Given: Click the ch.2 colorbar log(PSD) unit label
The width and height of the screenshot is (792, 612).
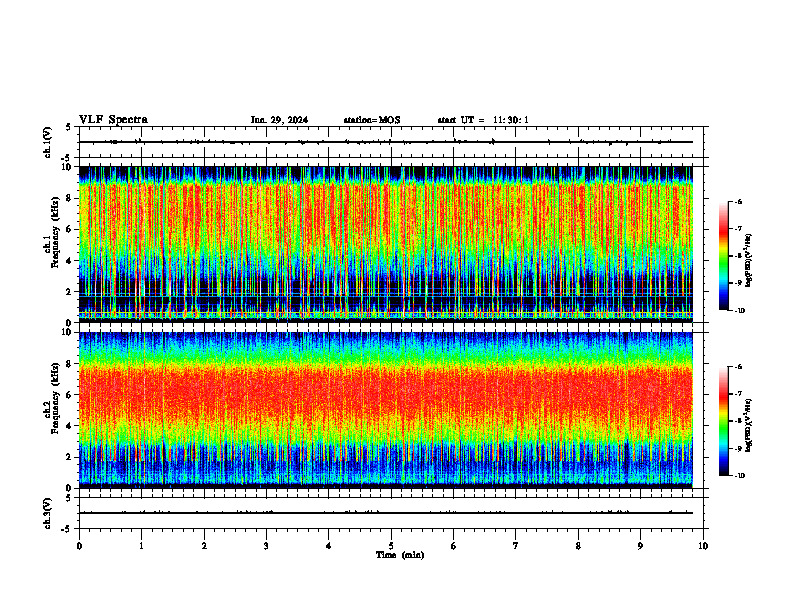Looking at the screenshot, I should click(x=749, y=425).
